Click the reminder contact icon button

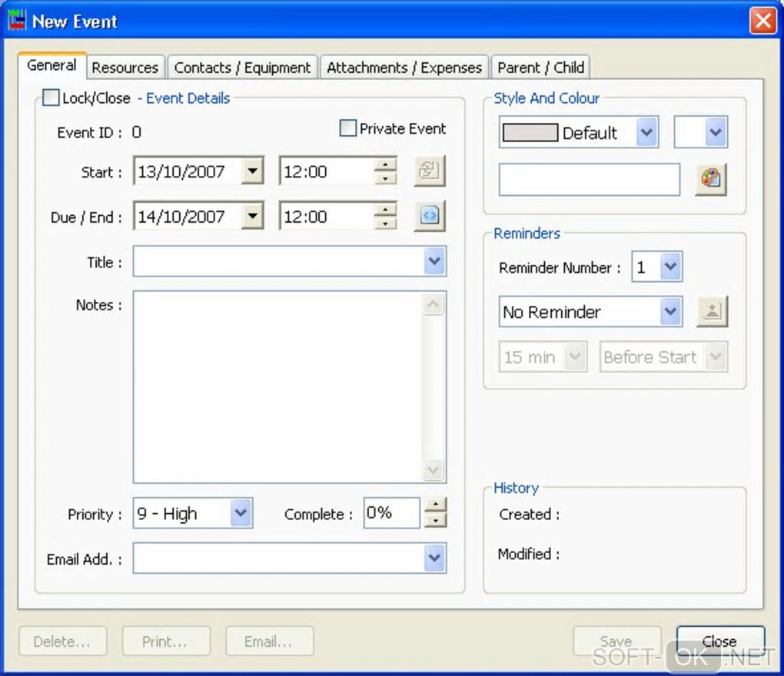(x=712, y=311)
